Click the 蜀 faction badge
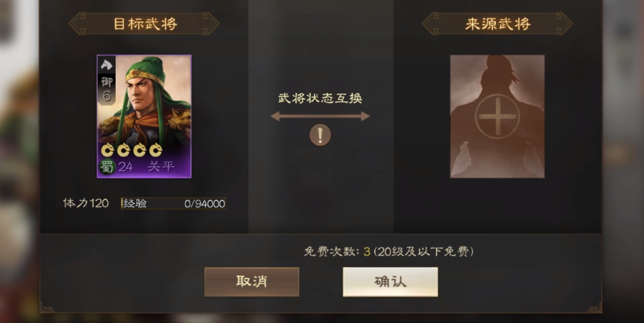The image size is (644, 323). point(107,167)
